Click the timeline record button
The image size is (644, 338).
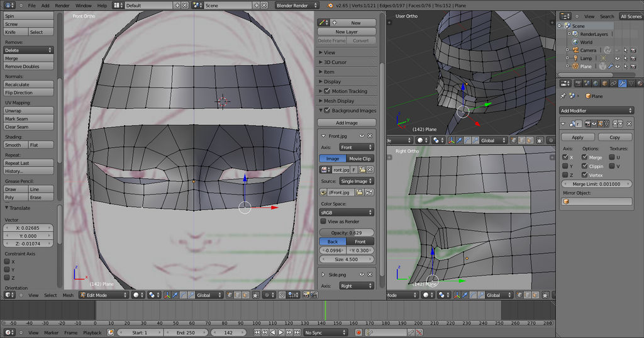[358, 332]
